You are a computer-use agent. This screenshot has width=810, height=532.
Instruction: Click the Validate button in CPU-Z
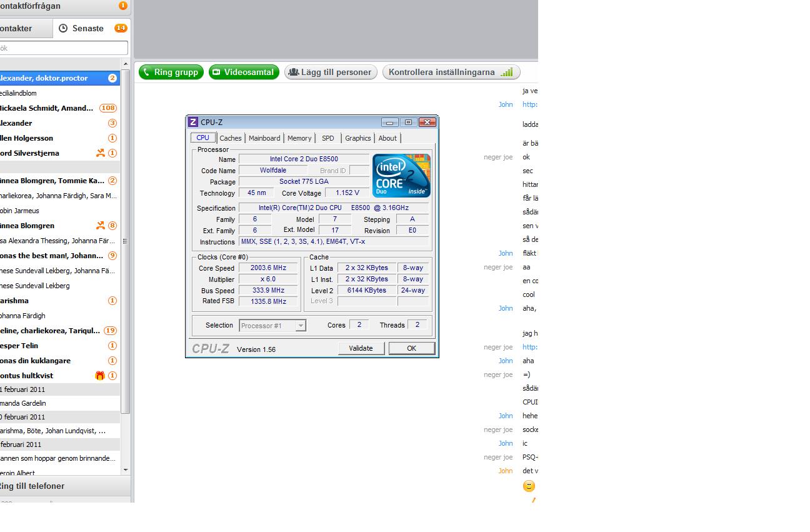pyautogui.click(x=361, y=348)
